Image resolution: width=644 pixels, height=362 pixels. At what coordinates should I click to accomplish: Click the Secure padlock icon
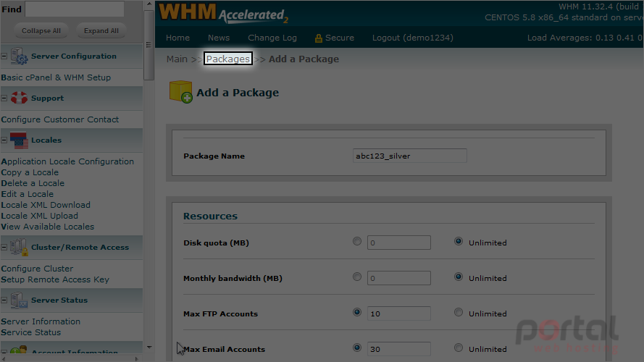point(318,38)
